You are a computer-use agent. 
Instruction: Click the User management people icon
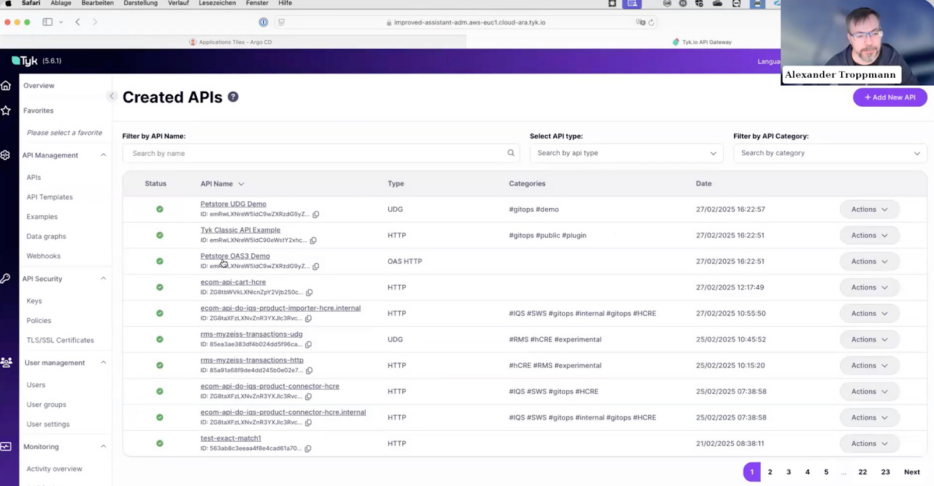pyautogui.click(x=7, y=362)
